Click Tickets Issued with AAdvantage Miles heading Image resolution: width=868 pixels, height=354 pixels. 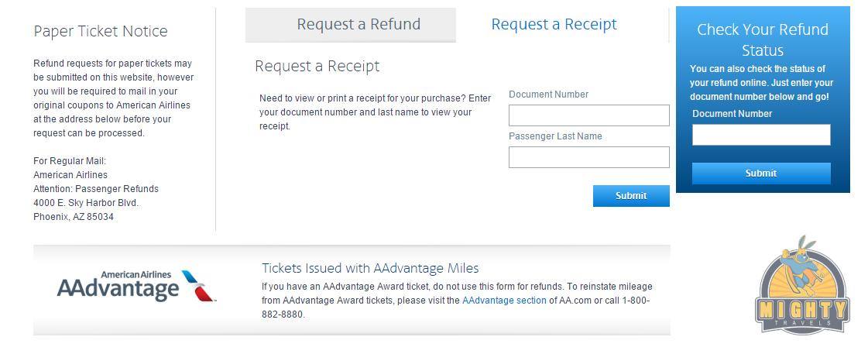(x=370, y=269)
